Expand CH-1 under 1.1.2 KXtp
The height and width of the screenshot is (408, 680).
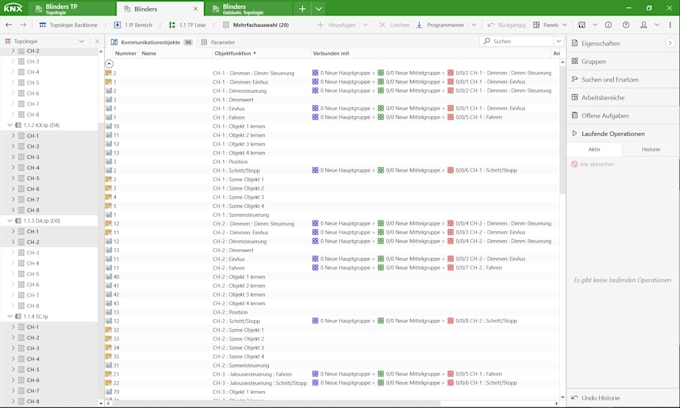pos(13,136)
